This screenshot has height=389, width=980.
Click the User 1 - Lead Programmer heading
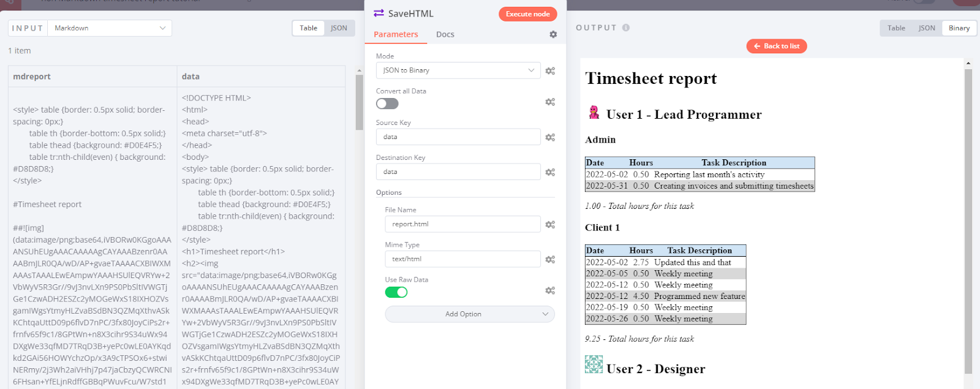click(684, 115)
